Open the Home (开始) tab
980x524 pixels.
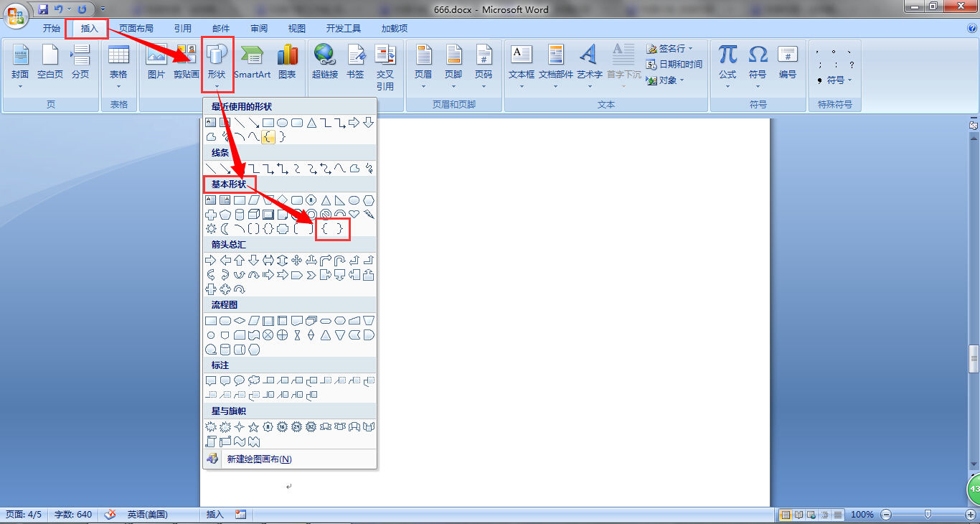click(51, 29)
